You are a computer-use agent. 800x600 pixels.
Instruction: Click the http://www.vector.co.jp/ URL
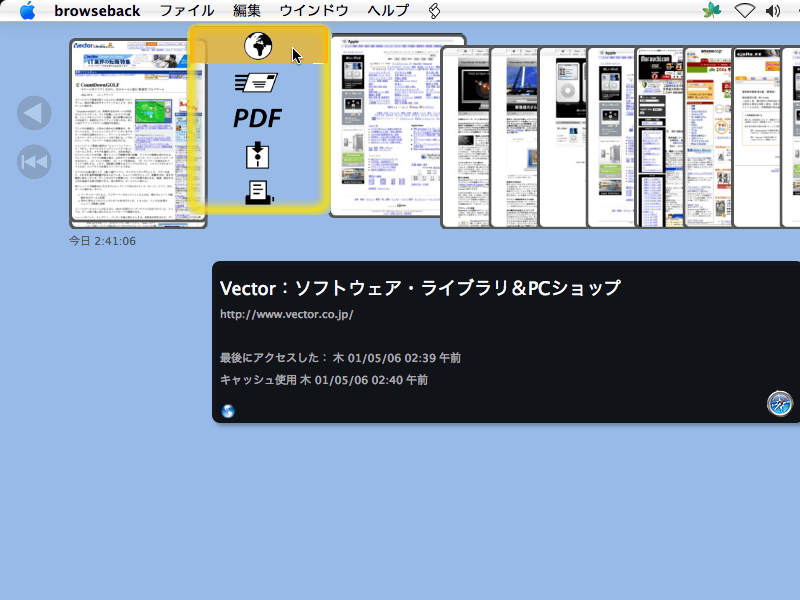click(287, 314)
